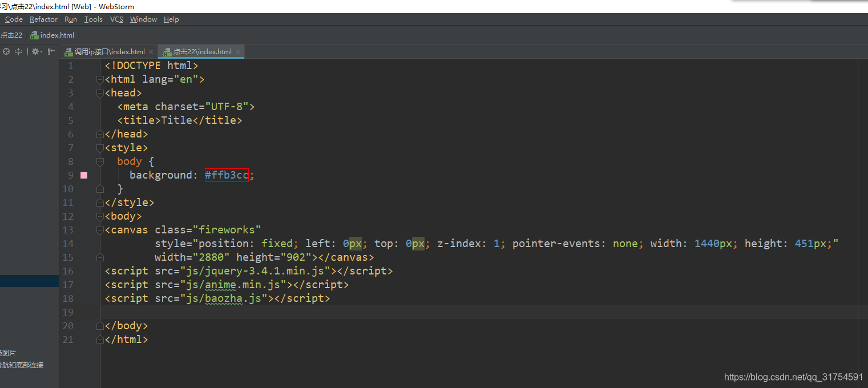Click the <!DOCTYPE html> declaration

point(151,66)
